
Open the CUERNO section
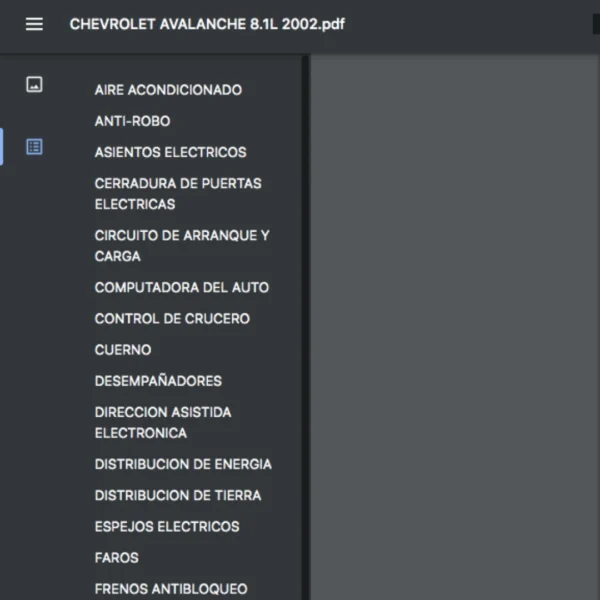click(x=123, y=350)
